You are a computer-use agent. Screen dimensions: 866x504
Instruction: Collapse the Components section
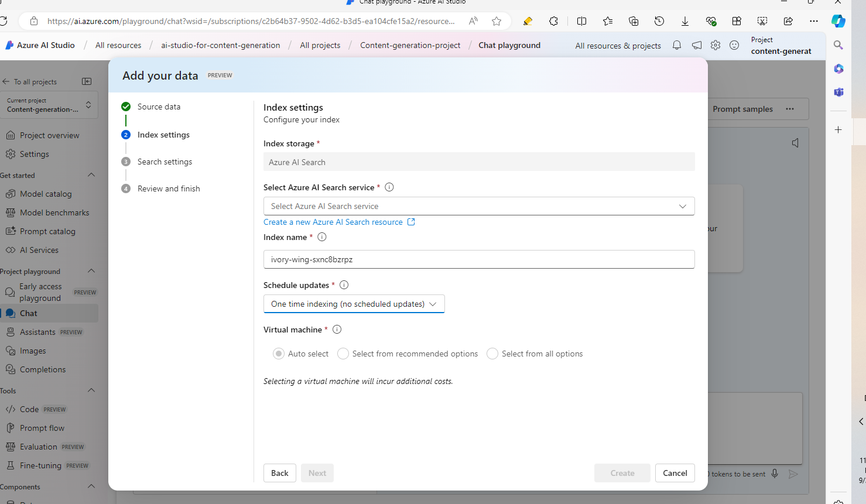point(91,486)
